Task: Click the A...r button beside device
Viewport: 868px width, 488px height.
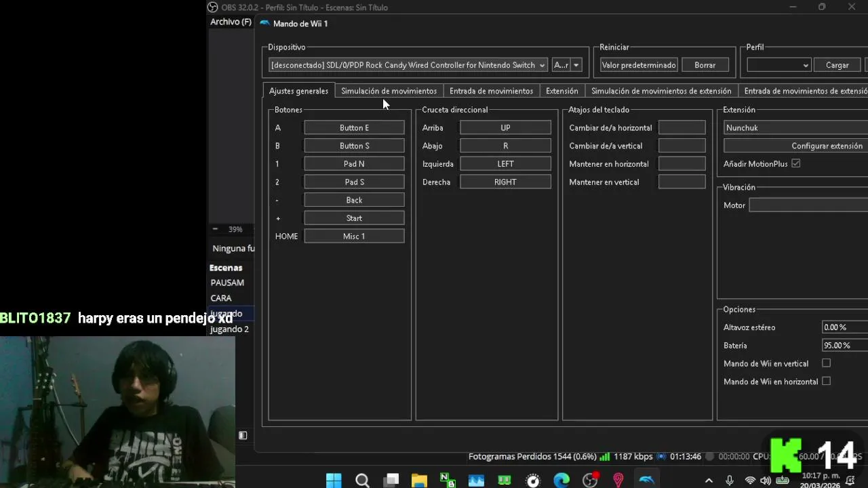Action: pos(561,65)
